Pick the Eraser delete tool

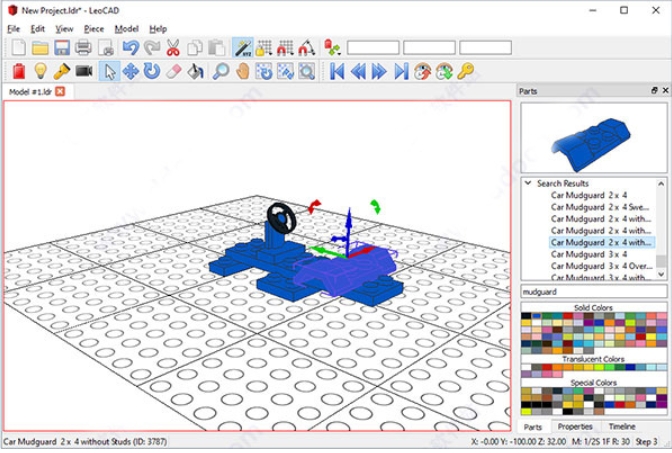pyautogui.click(x=173, y=71)
